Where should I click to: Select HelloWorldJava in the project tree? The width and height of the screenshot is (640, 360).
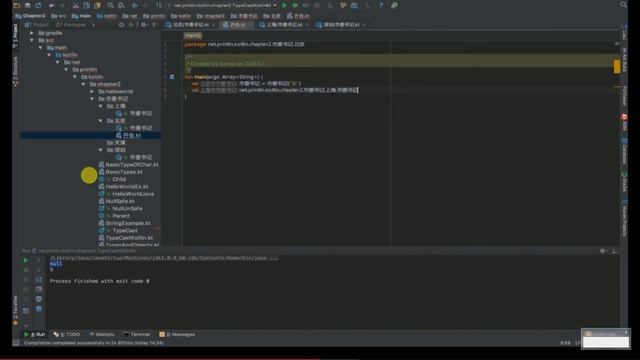click(x=127, y=194)
